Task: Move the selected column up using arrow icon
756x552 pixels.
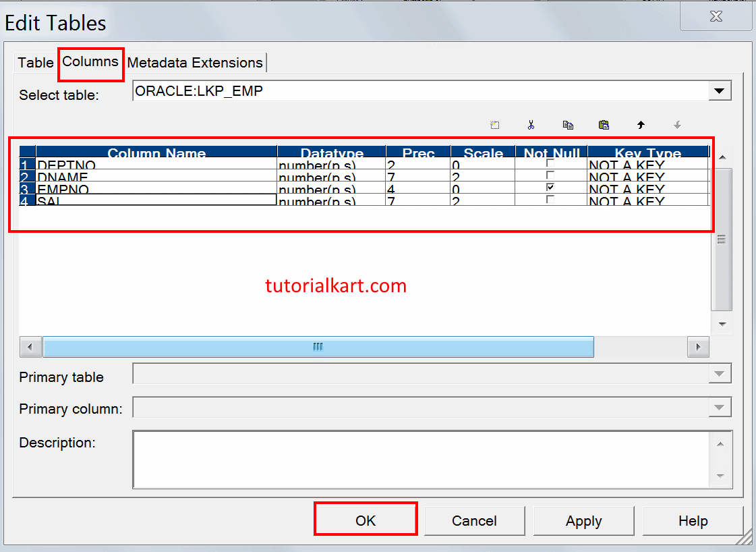Action: [640, 125]
